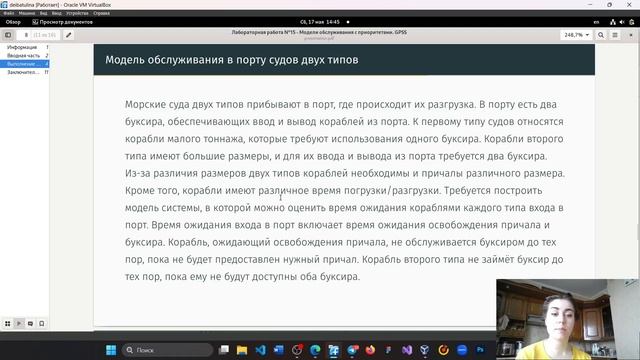Click the volume speaker icon
The height and width of the screenshot is (360, 640).
[x=622, y=22]
